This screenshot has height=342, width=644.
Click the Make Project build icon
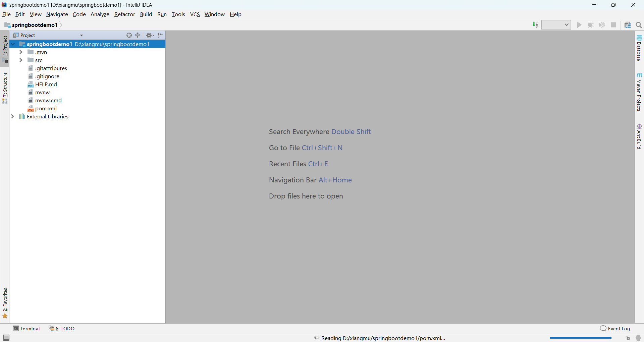point(536,25)
